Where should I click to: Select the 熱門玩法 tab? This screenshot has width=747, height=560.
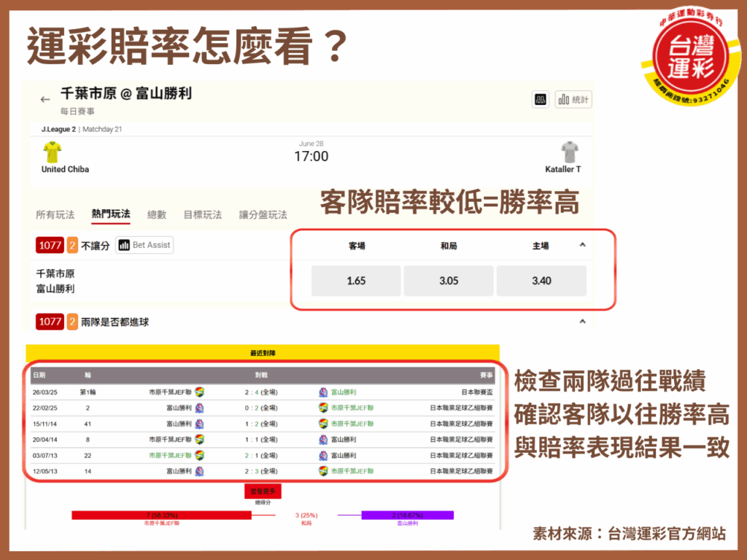(111, 214)
